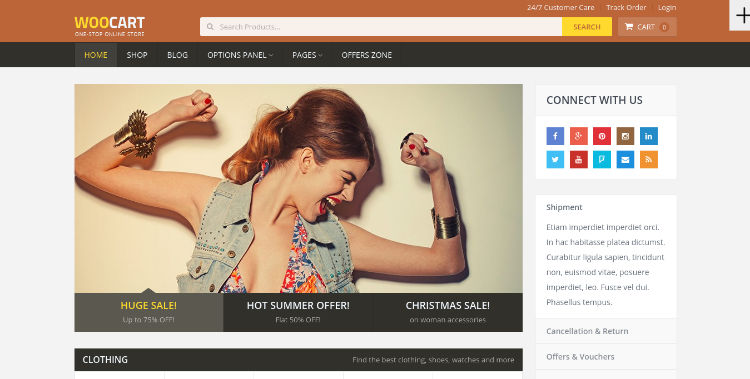The height and width of the screenshot is (379, 750).
Task: Expand the Options Panel menu
Action: click(240, 55)
